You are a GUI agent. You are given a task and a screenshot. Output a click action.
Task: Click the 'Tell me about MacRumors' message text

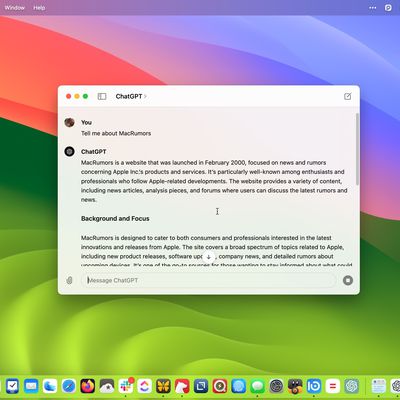coord(116,133)
